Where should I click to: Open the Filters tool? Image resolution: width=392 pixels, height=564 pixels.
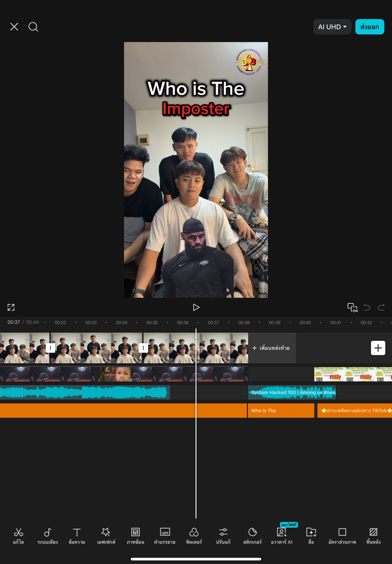tap(194, 536)
